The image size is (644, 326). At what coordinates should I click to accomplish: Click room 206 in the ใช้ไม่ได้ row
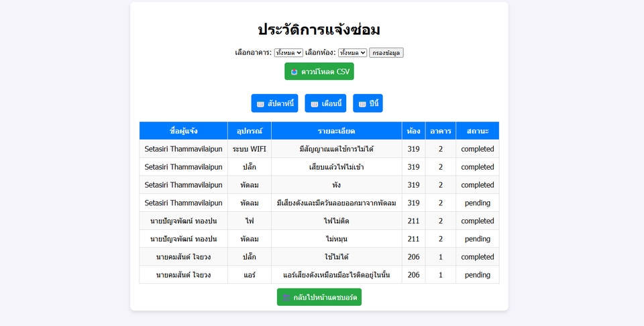click(414, 257)
